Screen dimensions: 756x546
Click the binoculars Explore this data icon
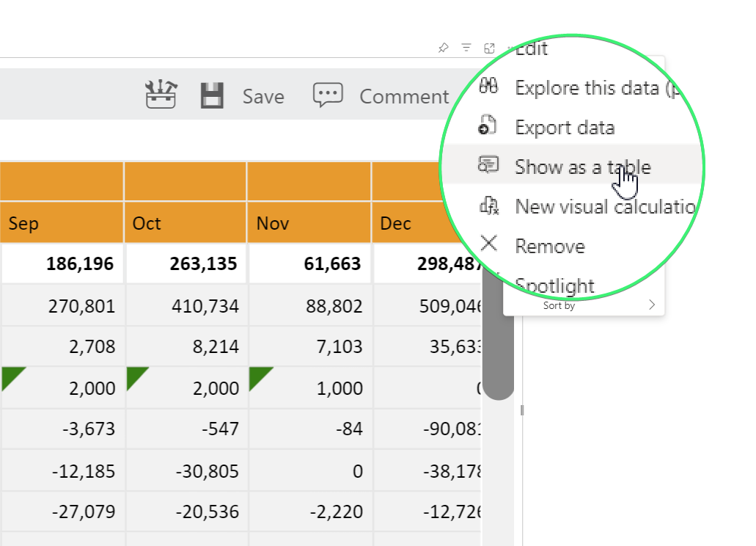[x=489, y=87]
